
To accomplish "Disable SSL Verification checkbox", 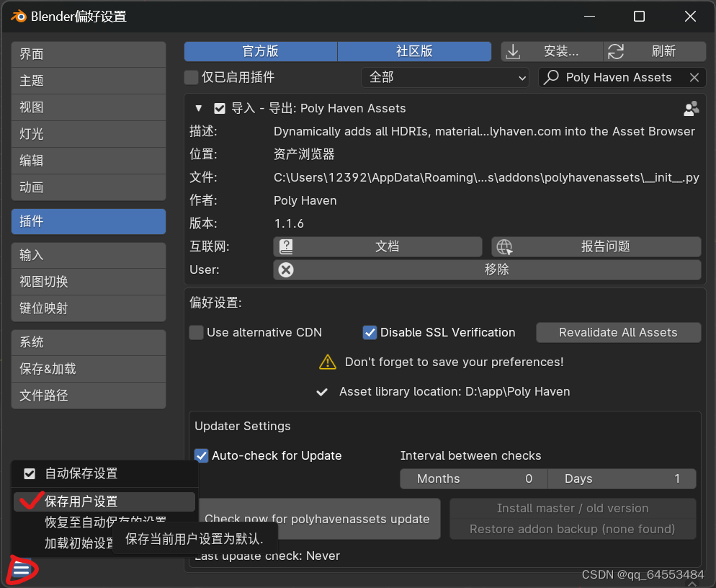I will [370, 332].
